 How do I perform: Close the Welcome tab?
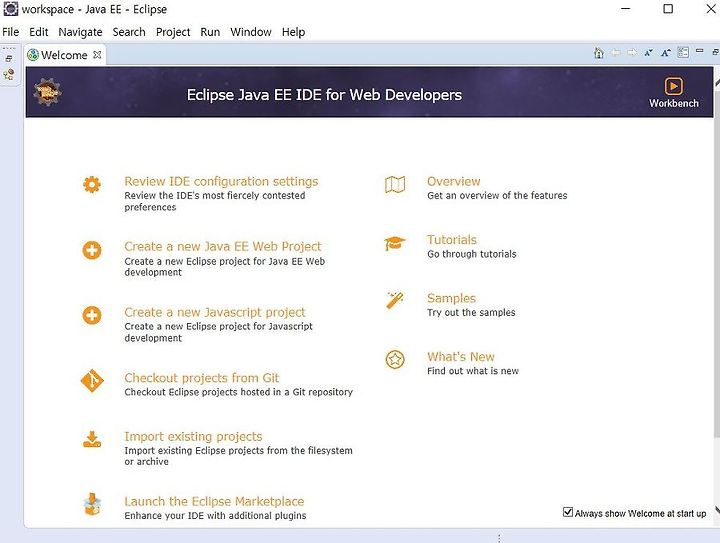click(97, 55)
